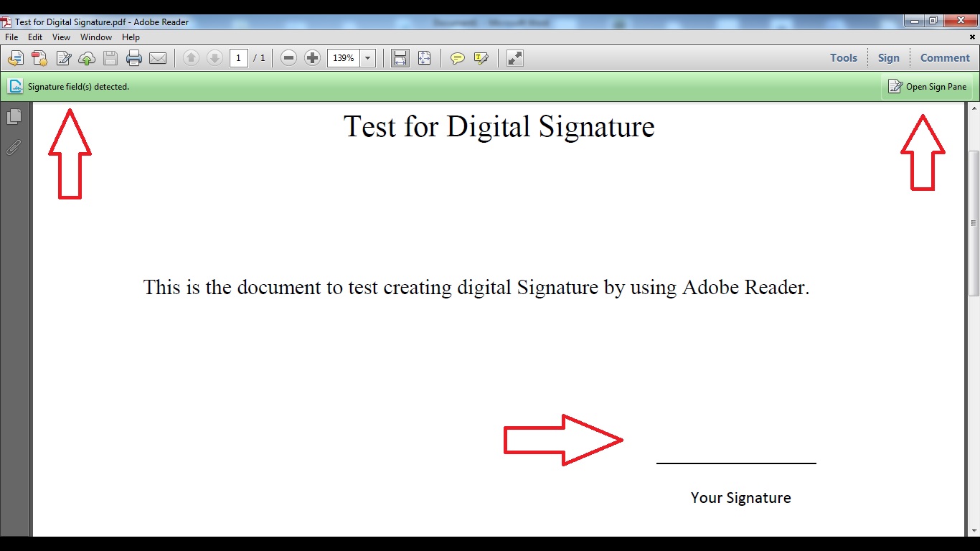Zoom out of the document
This screenshot has width=980, height=551.
(288, 58)
